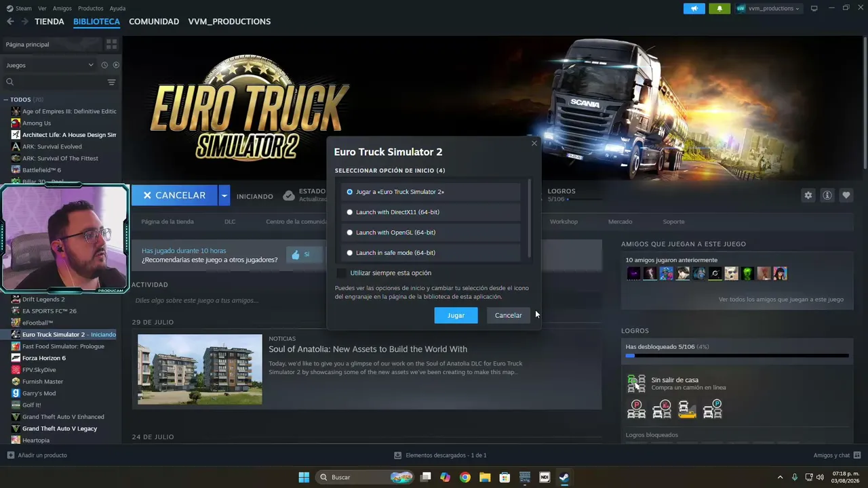Select Launch in safe mode (64-bit)
868x488 pixels.
point(431,253)
